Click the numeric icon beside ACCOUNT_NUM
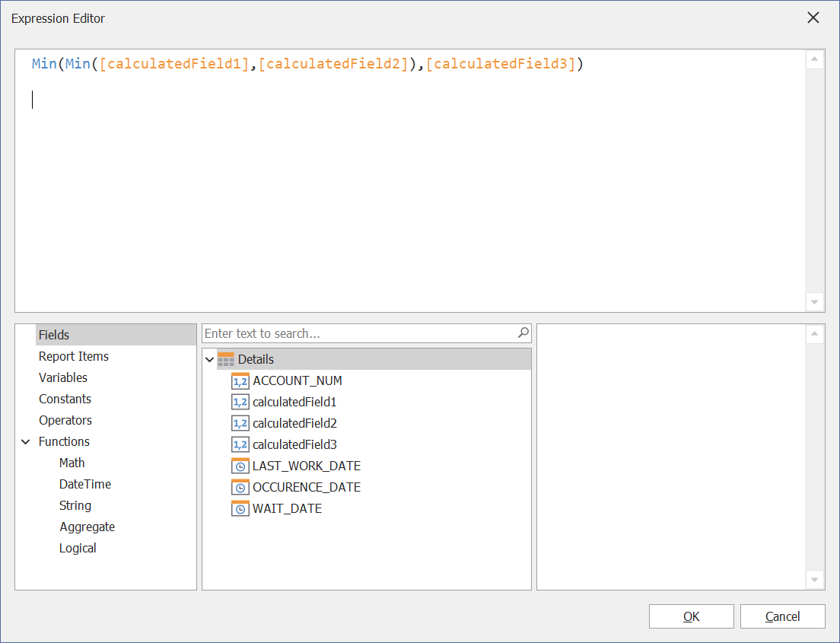840x643 pixels. (x=240, y=380)
